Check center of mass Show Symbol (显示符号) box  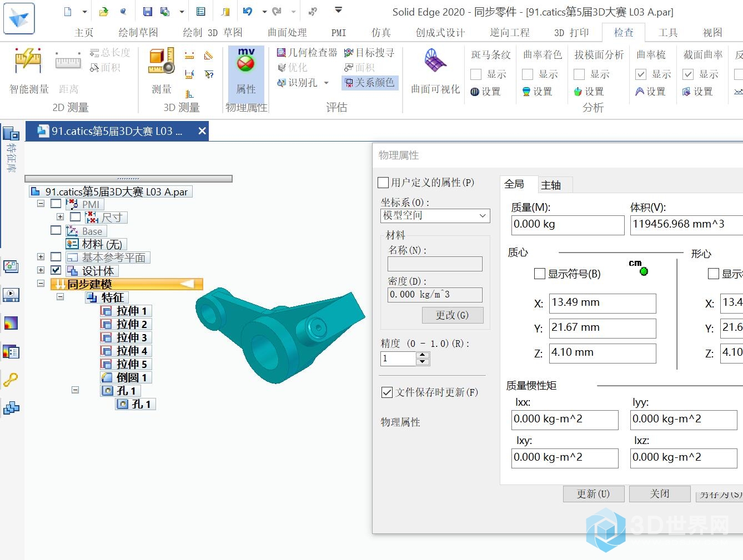[539, 274]
